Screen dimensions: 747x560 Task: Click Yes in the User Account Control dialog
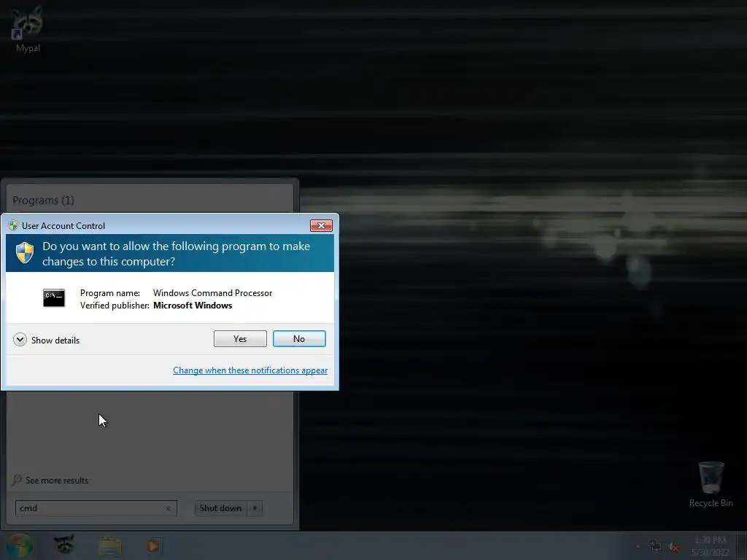240,338
